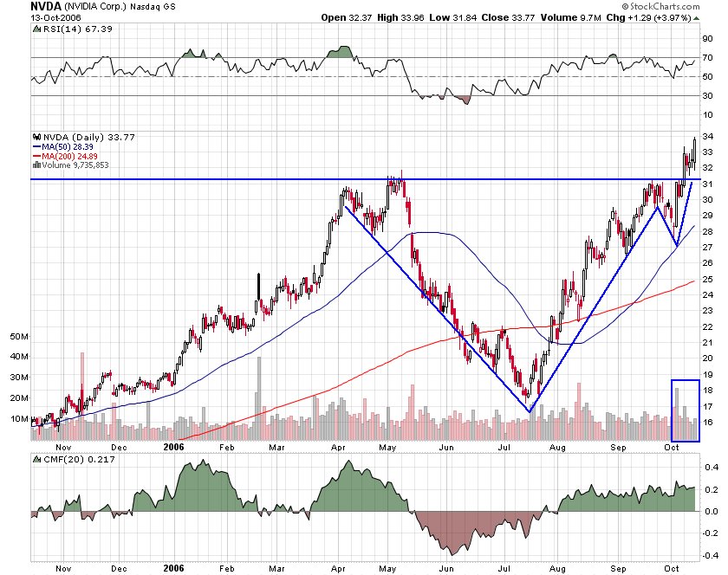Click the (NVIDIA Corp.) company name
The height and width of the screenshot is (575, 728).
click(95, 7)
